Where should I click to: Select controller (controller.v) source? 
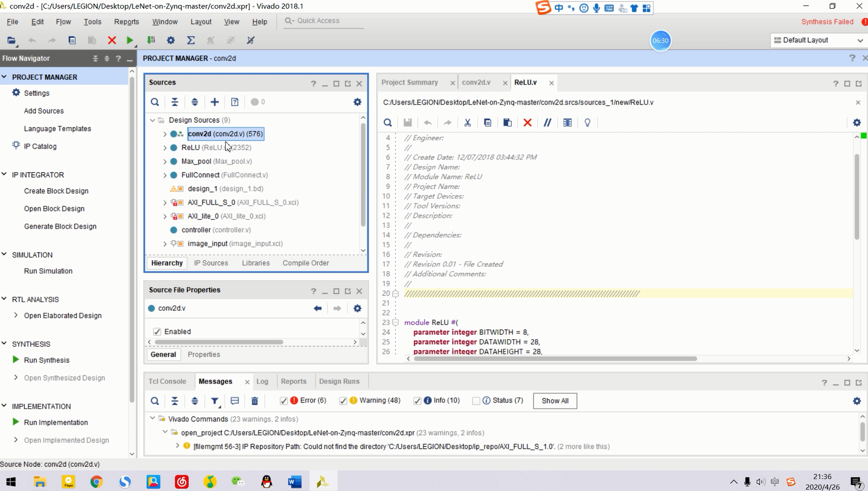(x=216, y=230)
